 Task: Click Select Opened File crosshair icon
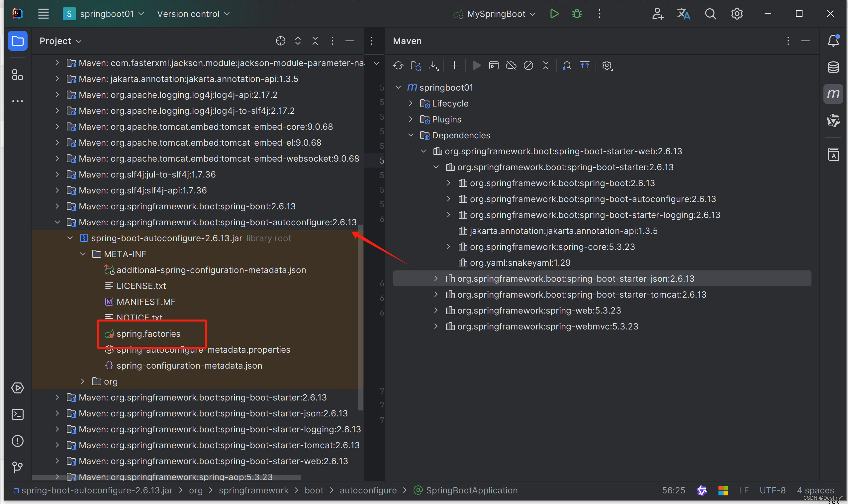pyautogui.click(x=280, y=41)
